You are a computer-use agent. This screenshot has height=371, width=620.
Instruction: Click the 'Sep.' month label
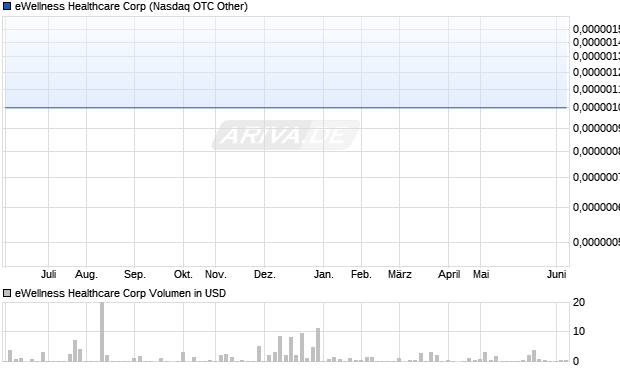pos(134,274)
